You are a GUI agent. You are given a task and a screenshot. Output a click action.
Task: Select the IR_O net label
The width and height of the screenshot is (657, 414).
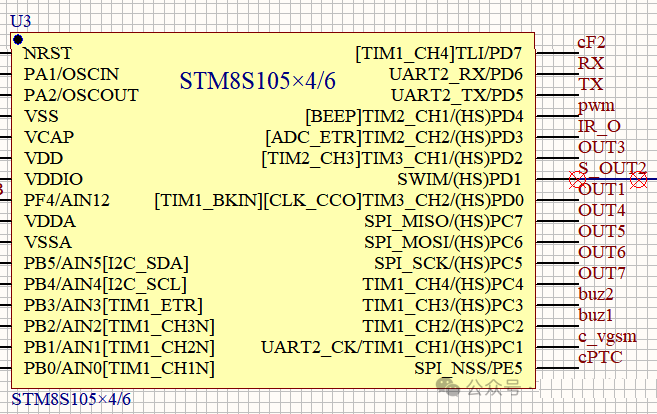(x=599, y=126)
